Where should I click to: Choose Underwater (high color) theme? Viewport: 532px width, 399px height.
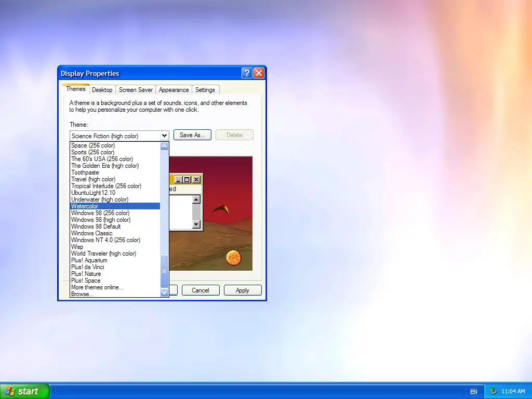tap(115, 199)
